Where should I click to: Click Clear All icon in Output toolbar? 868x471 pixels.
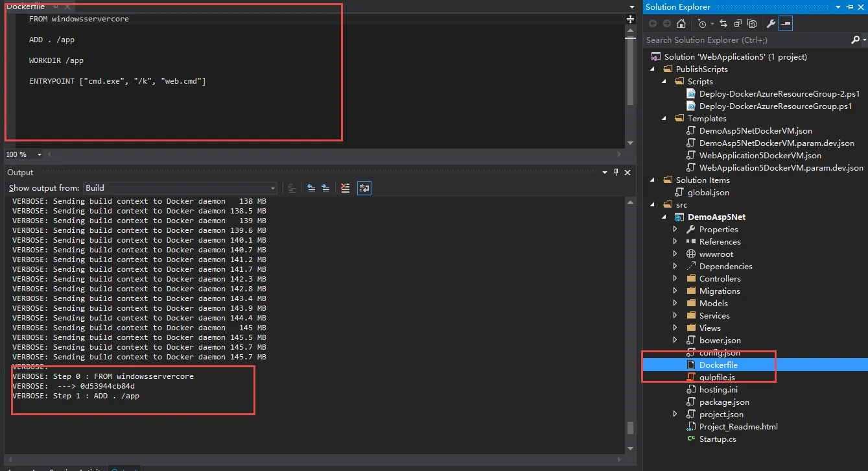click(345, 188)
